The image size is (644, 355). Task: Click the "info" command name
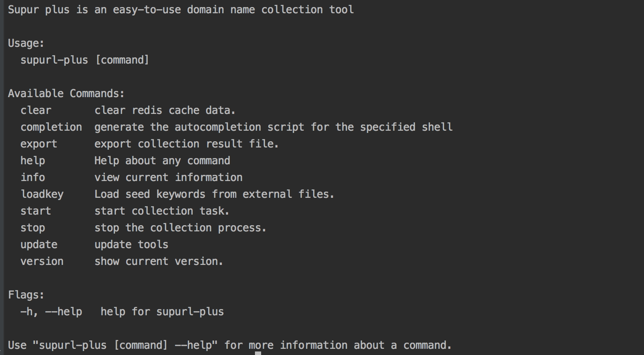[x=33, y=177]
